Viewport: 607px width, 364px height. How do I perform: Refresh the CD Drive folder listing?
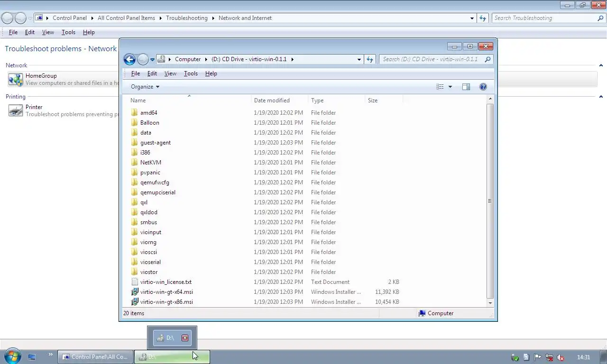coord(370,59)
